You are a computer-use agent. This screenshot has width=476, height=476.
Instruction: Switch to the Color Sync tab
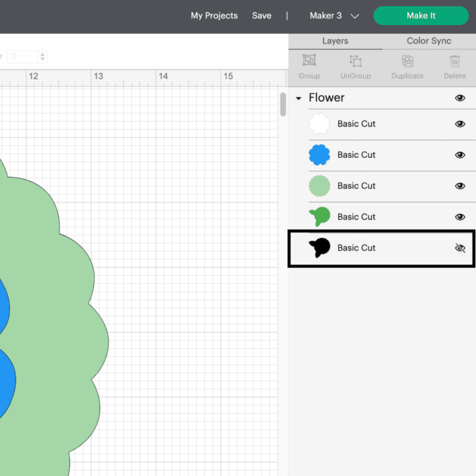click(x=428, y=41)
